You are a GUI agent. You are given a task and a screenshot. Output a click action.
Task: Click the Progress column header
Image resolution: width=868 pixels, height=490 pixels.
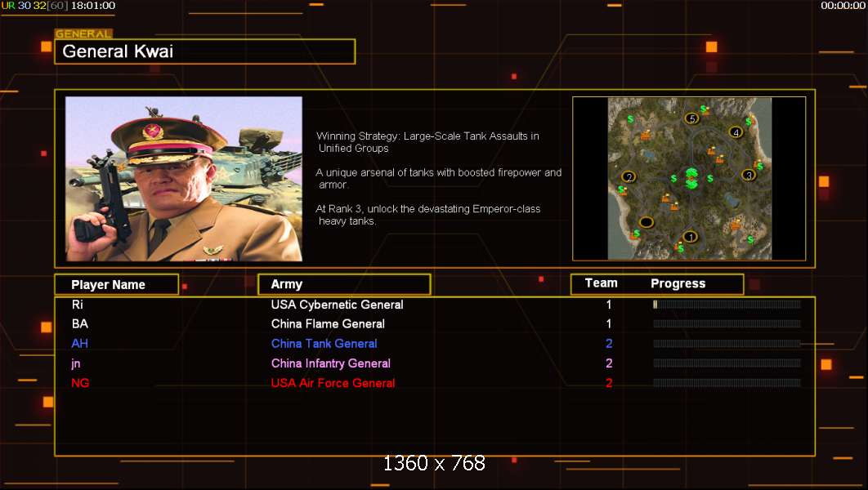point(678,283)
